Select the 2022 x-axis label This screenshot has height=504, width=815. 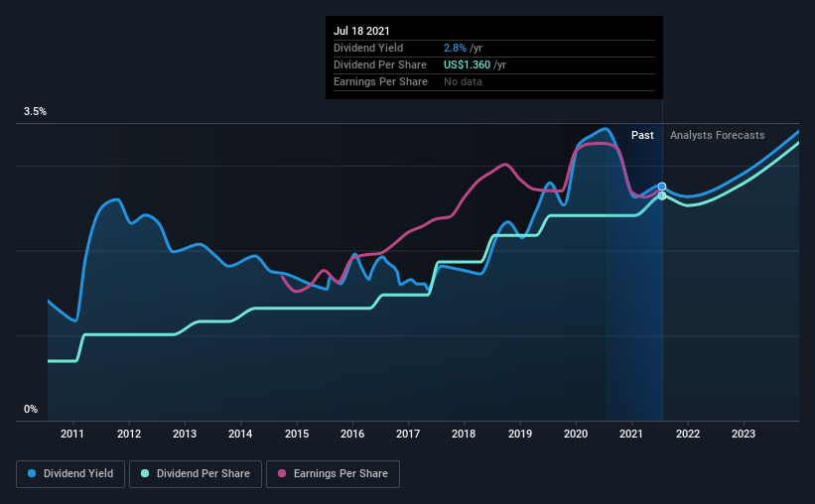(x=688, y=434)
